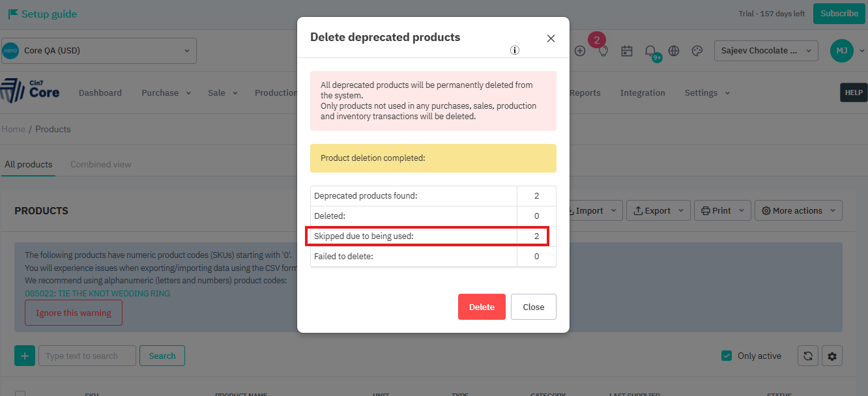Open the notifications bell icon
Image resolution: width=868 pixels, height=396 pixels.
tap(650, 51)
